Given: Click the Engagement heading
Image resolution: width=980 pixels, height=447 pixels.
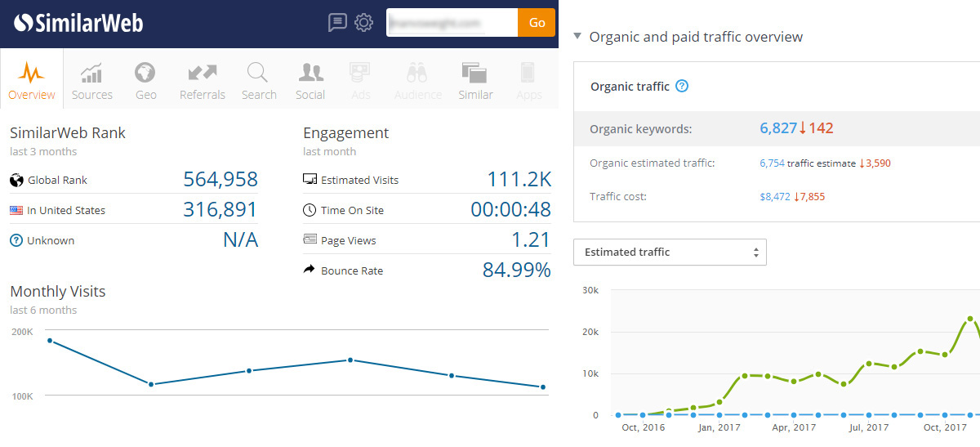Looking at the screenshot, I should (x=345, y=133).
